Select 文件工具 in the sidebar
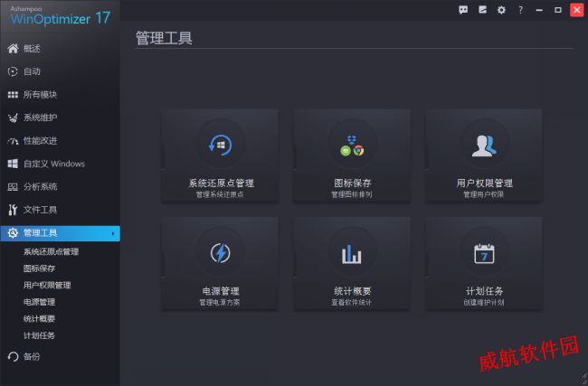 (40, 210)
